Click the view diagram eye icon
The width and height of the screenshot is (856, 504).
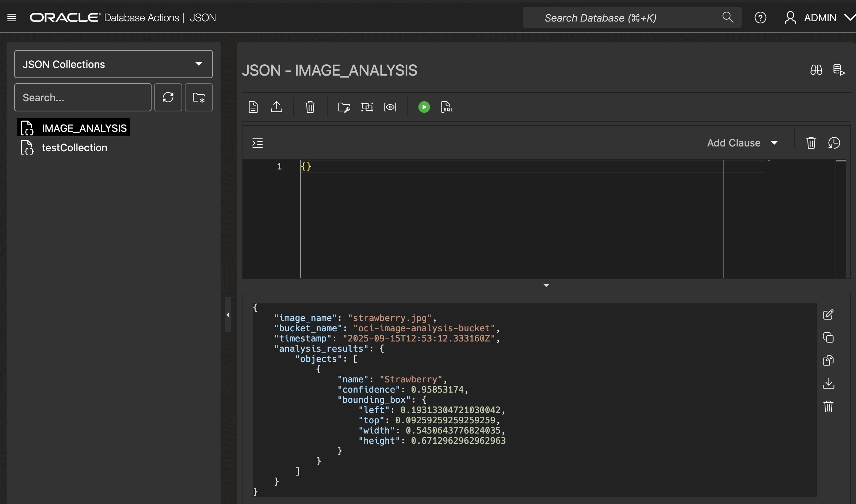click(390, 107)
